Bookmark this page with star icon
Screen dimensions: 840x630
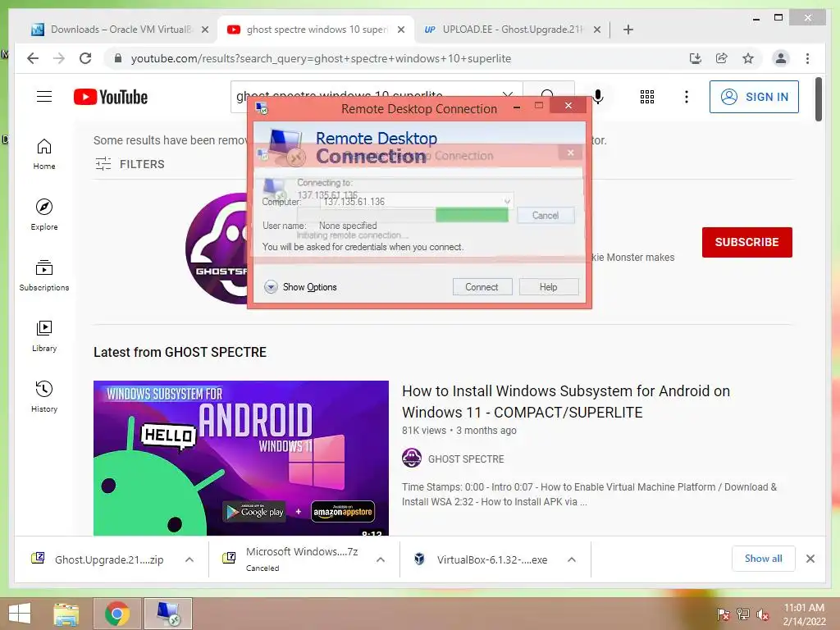pyautogui.click(x=748, y=58)
